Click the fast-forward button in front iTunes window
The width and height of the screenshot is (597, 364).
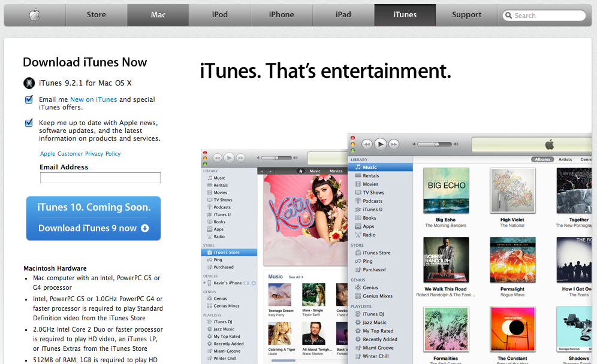[394, 144]
